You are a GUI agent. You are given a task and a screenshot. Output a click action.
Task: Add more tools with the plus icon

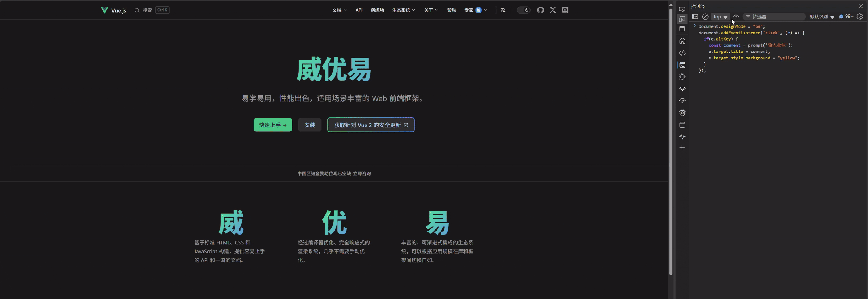(682, 148)
